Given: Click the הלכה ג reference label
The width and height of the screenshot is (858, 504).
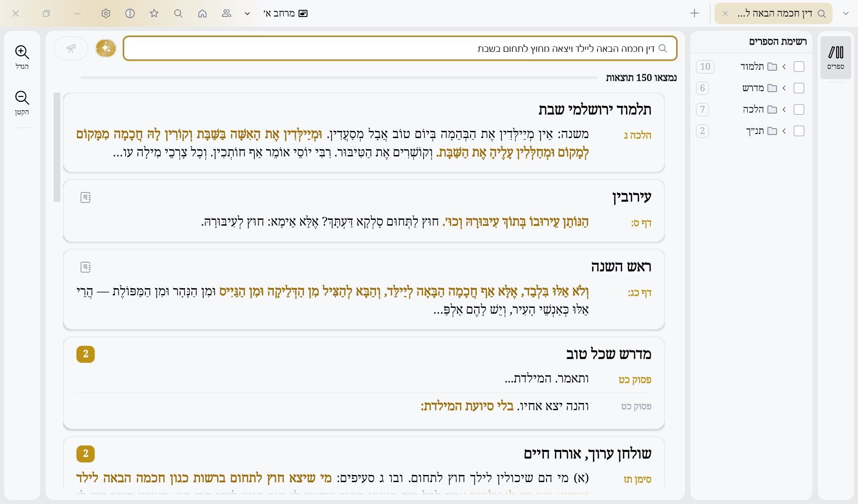Looking at the screenshot, I should tap(638, 135).
